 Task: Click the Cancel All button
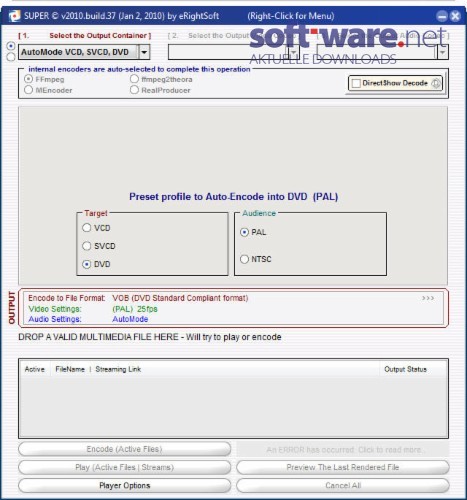tap(343, 486)
